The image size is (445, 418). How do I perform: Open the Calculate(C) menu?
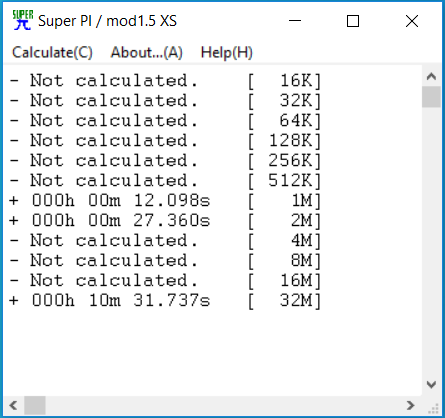pyautogui.click(x=52, y=53)
